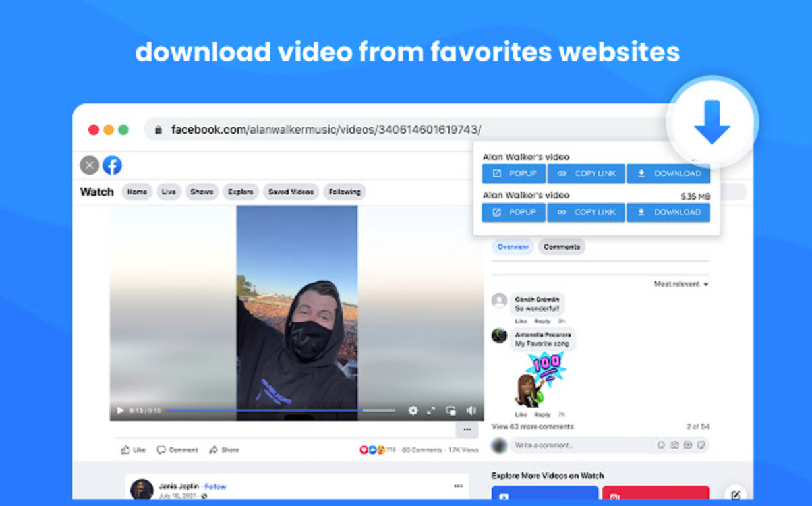812x506 pixels.
Task: Click View 43 more comments
Action: click(x=533, y=426)
